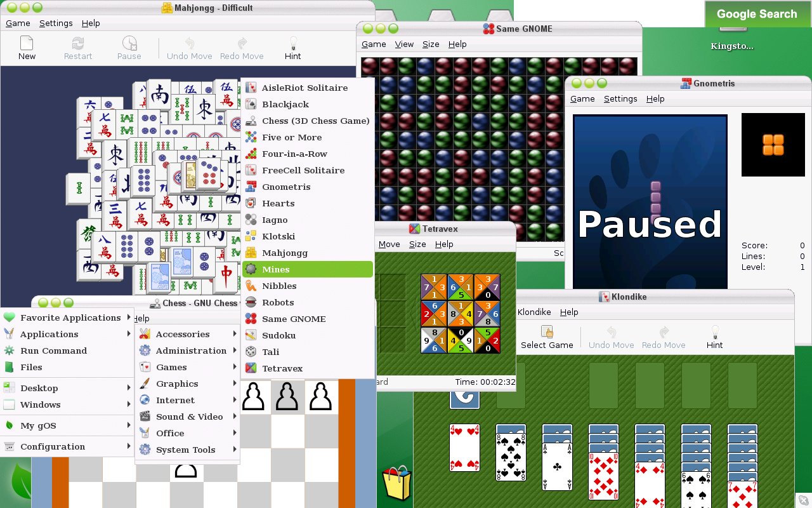Click the Pause clock icon in Mahjongg
Viewport: 812px width, 508px height.
[x=129, y=43]
